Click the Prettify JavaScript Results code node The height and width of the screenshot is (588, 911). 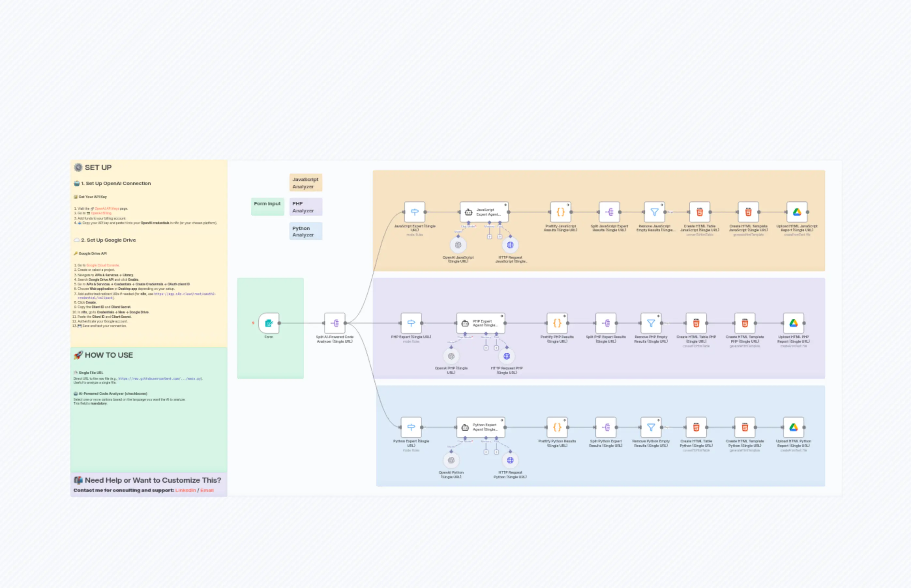(x=560, y=212)
